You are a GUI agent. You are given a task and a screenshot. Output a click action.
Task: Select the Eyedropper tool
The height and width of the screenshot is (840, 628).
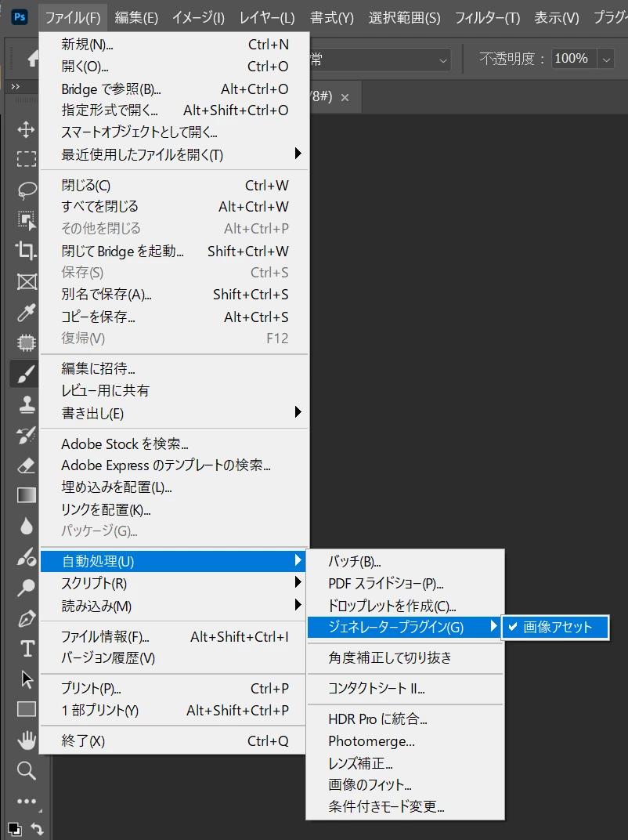[x=26, y=312]
